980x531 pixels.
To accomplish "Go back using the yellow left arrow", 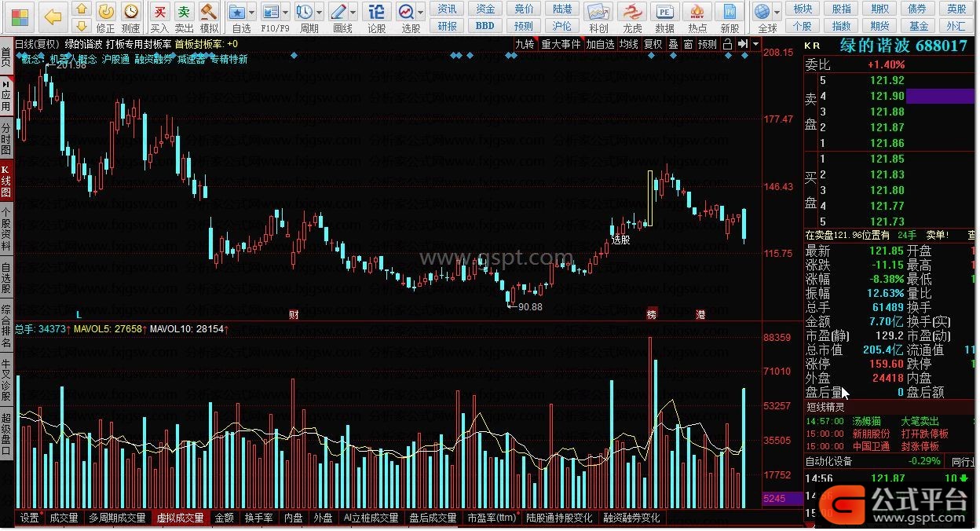I will coord(53,16).
